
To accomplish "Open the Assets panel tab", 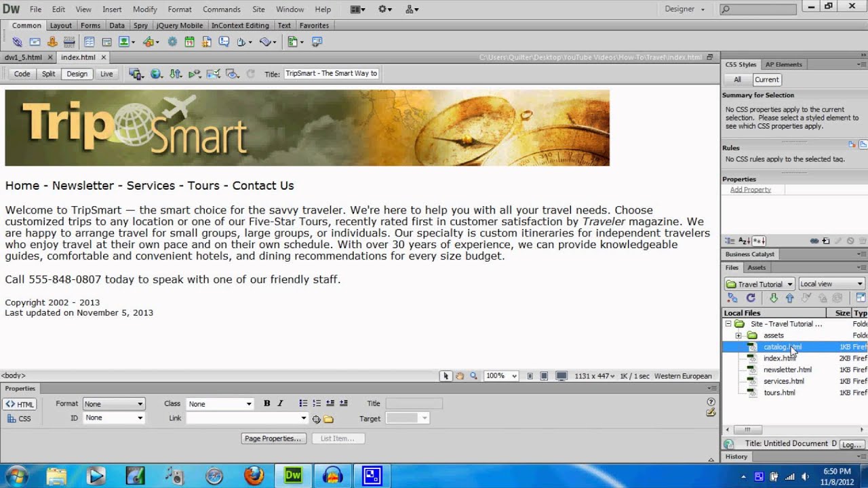I will 757,268.
